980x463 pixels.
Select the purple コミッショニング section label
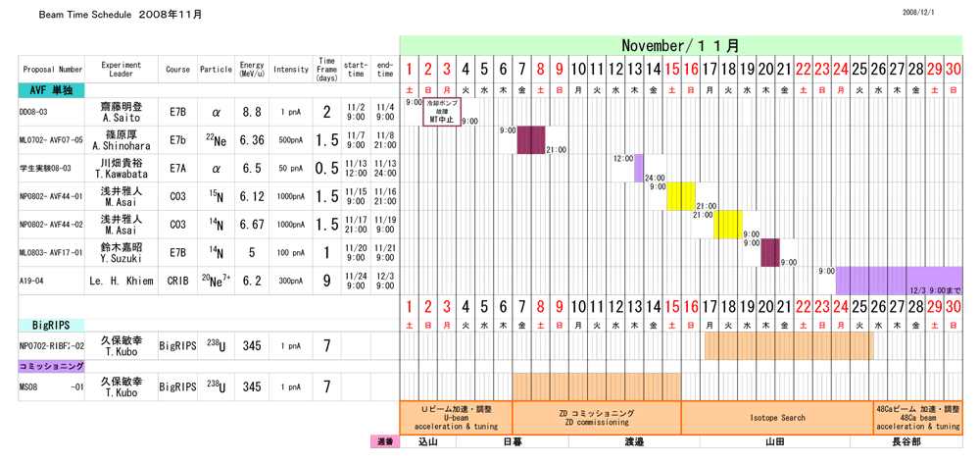click(x=51, y=367)
